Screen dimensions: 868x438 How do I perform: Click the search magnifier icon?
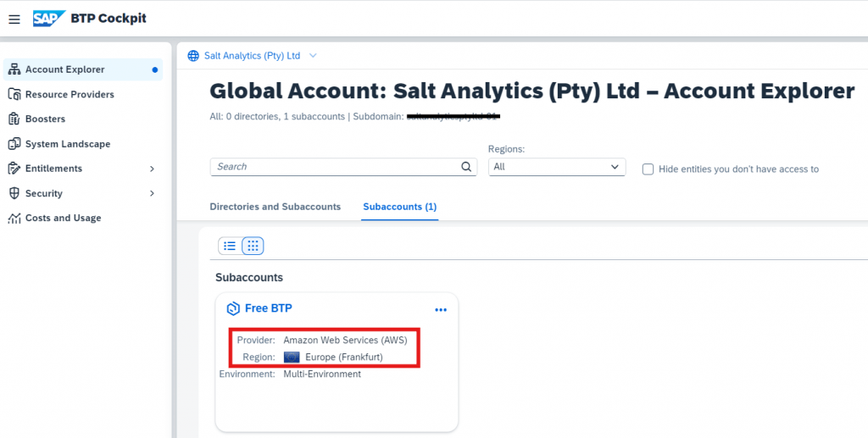pos(466,166)
